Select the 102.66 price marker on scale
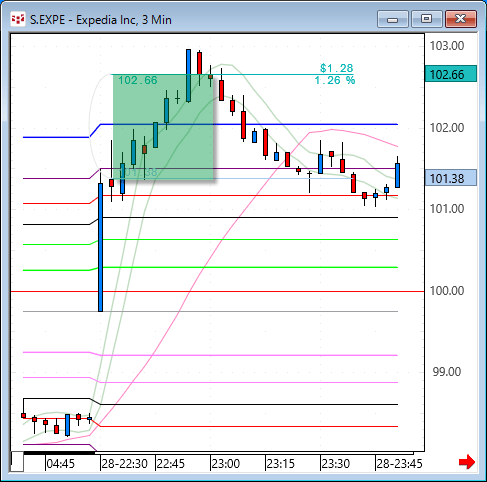The width and height of the screenshot is (487, 482). 451,74
